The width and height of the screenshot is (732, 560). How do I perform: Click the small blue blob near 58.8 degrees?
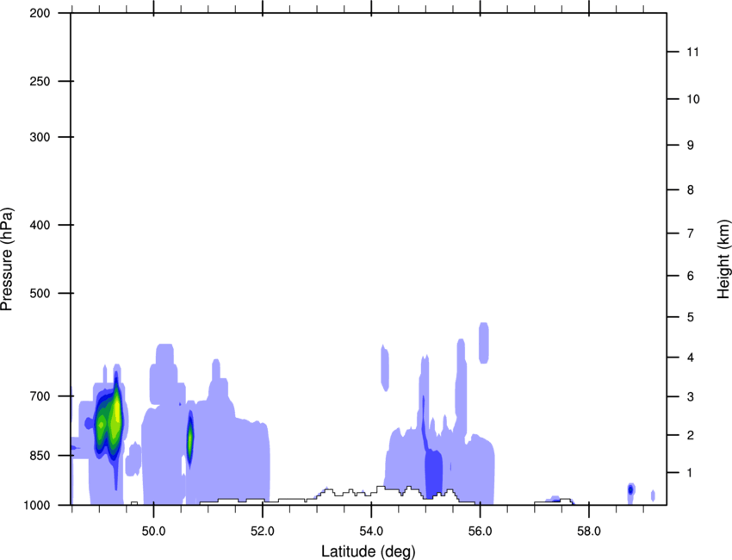point(630,490)
